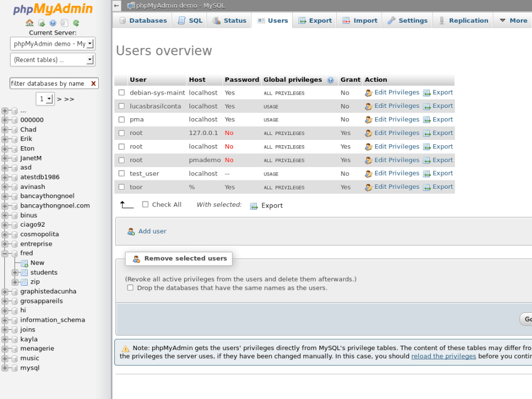Click Edit Privileges link for lucasbrasilconta

(397, 106)
